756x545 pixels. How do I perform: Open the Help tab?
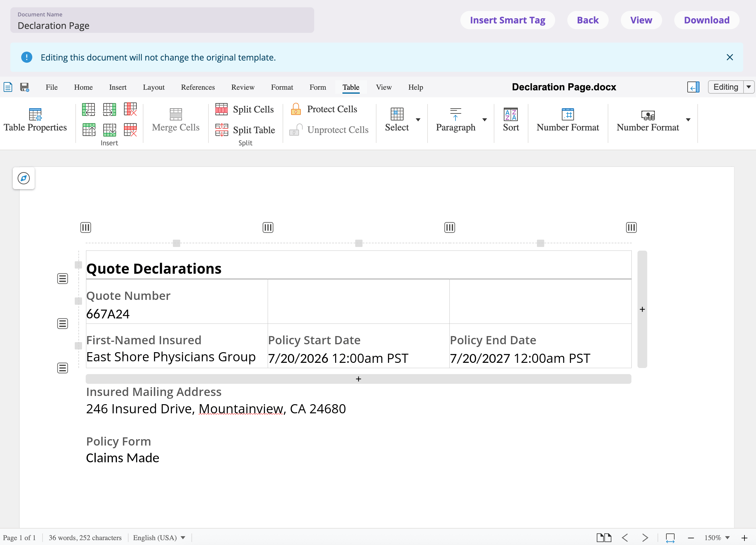tap(416, 87)
